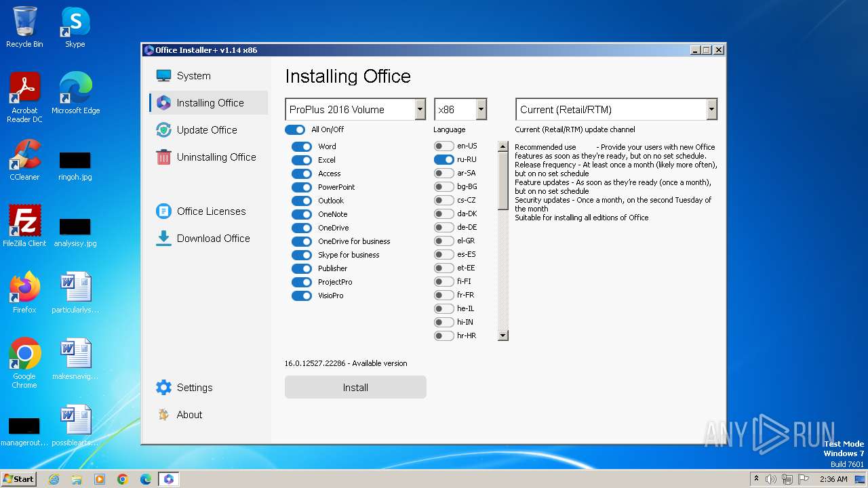Disable the Excel component switch
This screenshot has width=868, height=488.
pyautogui.click(x=302, y=160)
